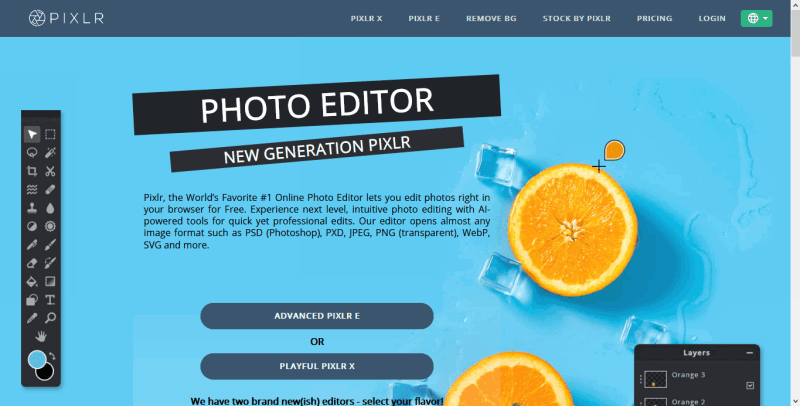Select the Clone Stamp tool

click(x=32, y=208)
